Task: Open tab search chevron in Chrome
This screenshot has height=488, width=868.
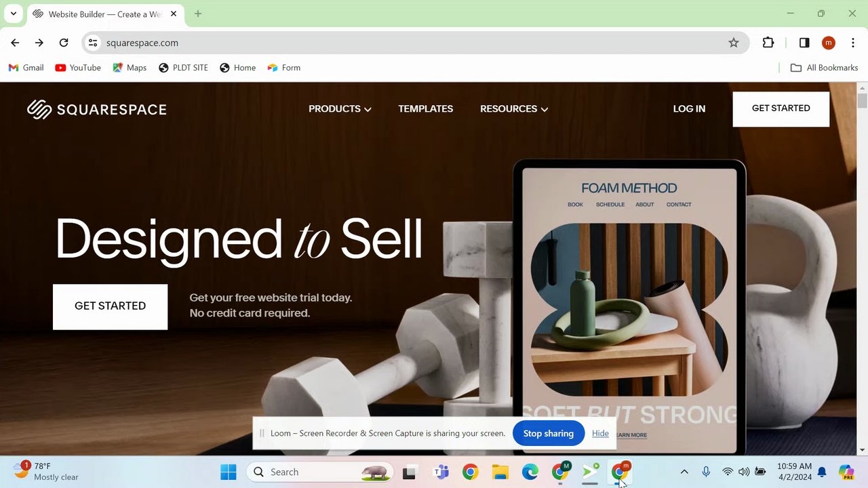Action: (13, 14)
